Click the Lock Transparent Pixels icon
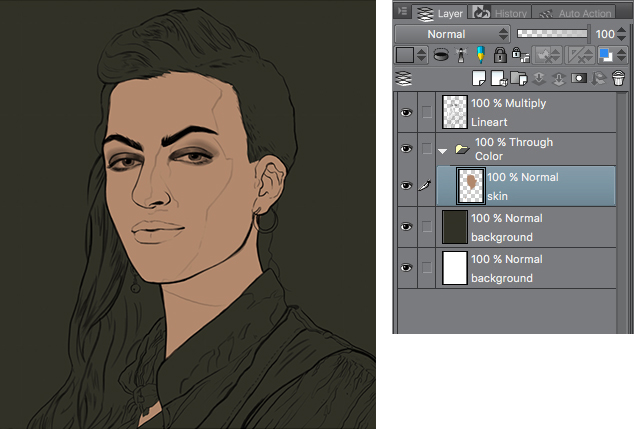Screen dimensions: 634x429 [519, 55]
